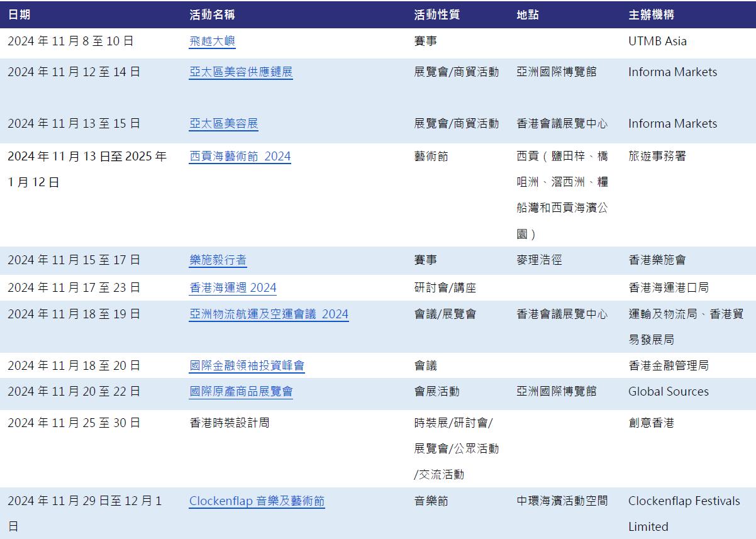
Task: Open the 國際金融領袖投資峰會 link
Action: [247, 365]
